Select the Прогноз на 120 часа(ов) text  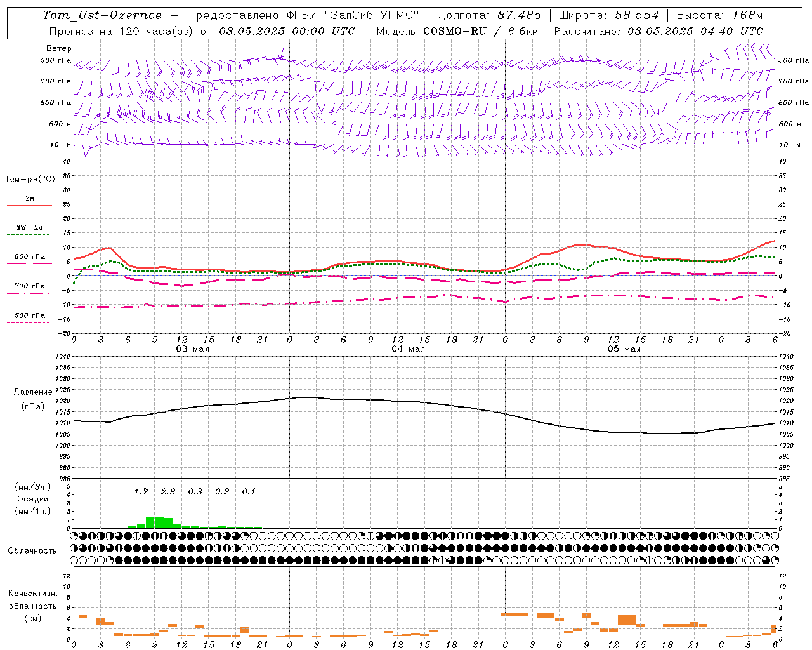122,31
